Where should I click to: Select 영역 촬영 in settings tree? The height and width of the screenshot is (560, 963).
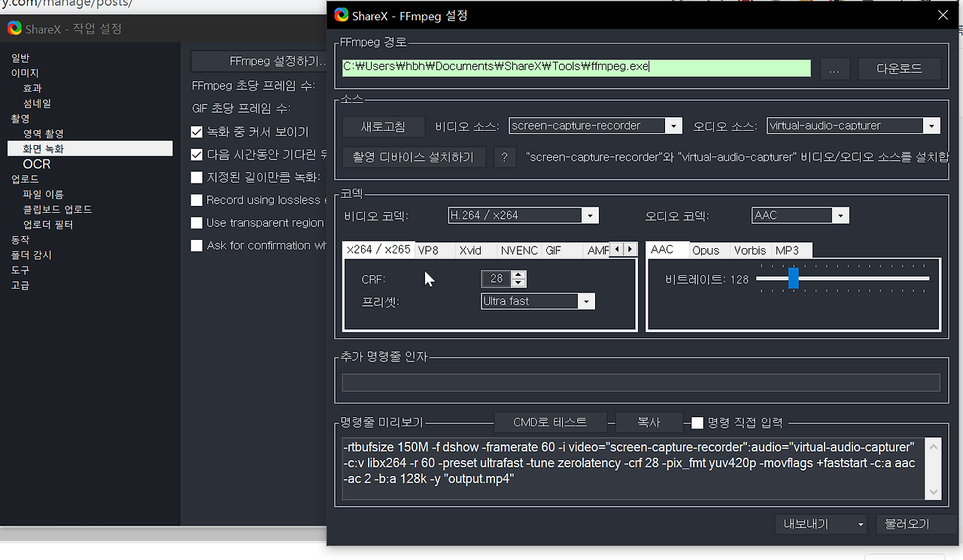[x=43, y=134]
